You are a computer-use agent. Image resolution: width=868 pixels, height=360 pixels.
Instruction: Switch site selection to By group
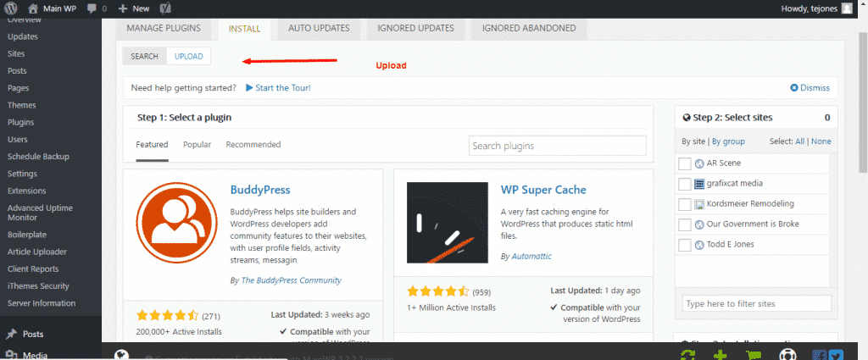728,141
